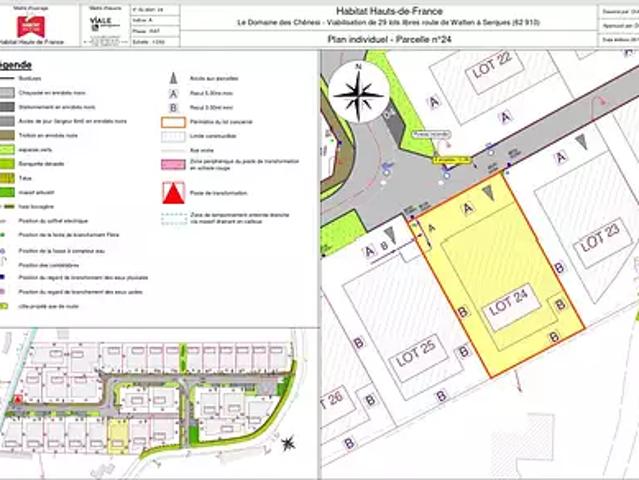Click the red transformer marker on the overview map
The height and width of the screenshot is (480, 639).
tap(18, 399)
